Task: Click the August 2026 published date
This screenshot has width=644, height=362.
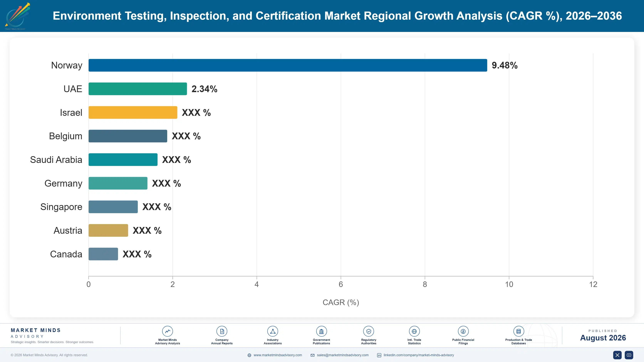Action: pos(603,338)
